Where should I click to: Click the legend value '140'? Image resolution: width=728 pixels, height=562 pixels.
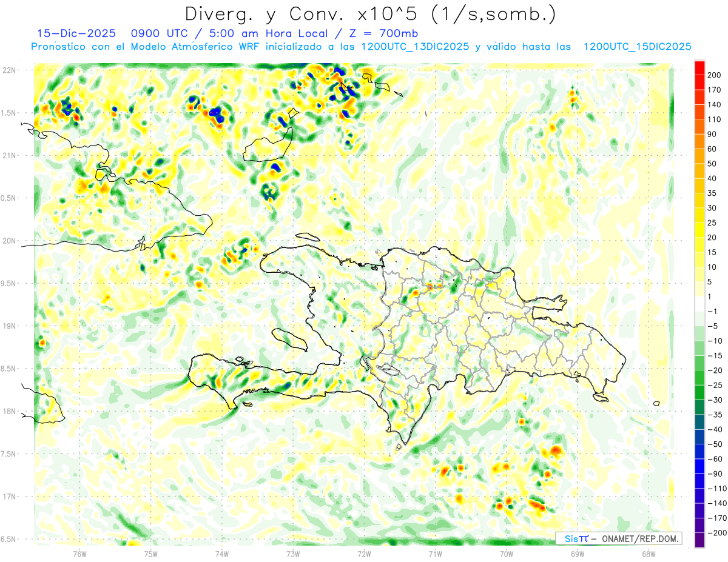715,104
